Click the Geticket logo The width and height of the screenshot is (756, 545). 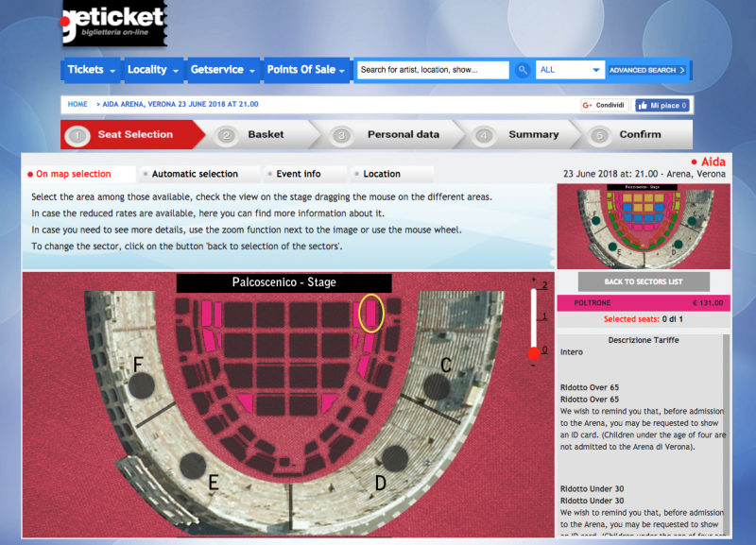click(x=114, y=23)
